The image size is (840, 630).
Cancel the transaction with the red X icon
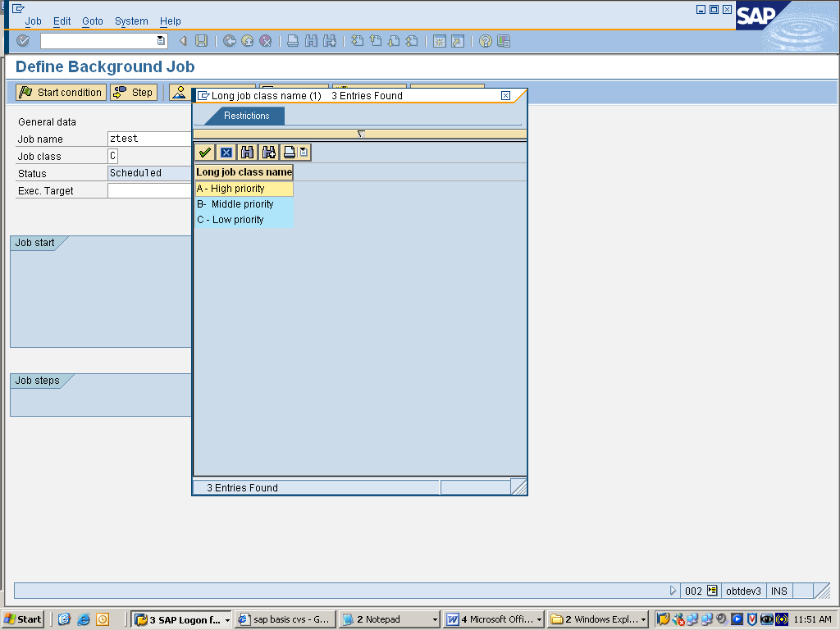[x=264, y=39]
